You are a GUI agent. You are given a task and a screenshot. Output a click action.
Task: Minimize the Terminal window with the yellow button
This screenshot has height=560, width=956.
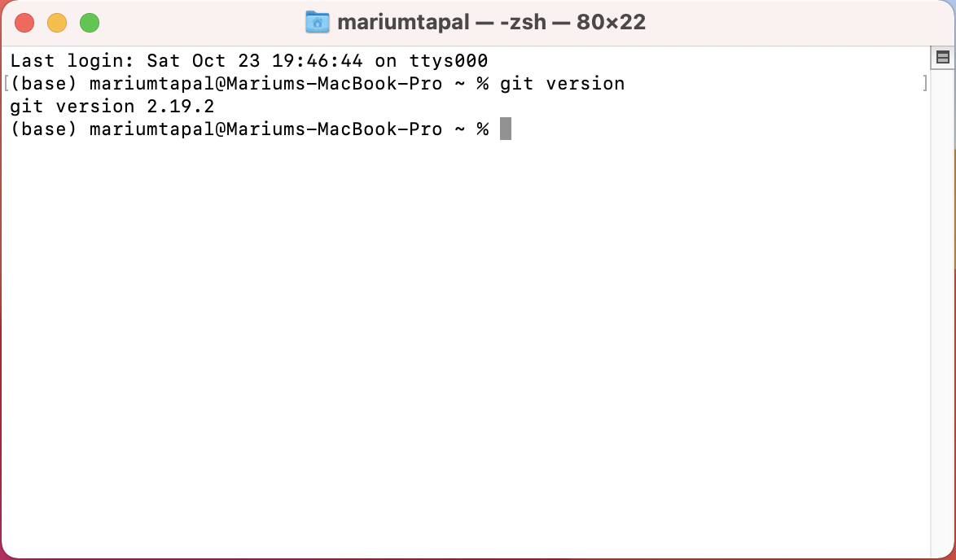[x=57, y=23]
